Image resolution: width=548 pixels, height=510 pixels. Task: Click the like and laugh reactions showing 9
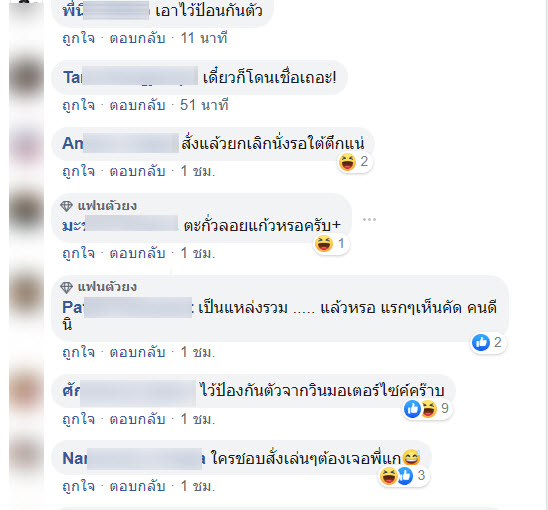[427, 408]
